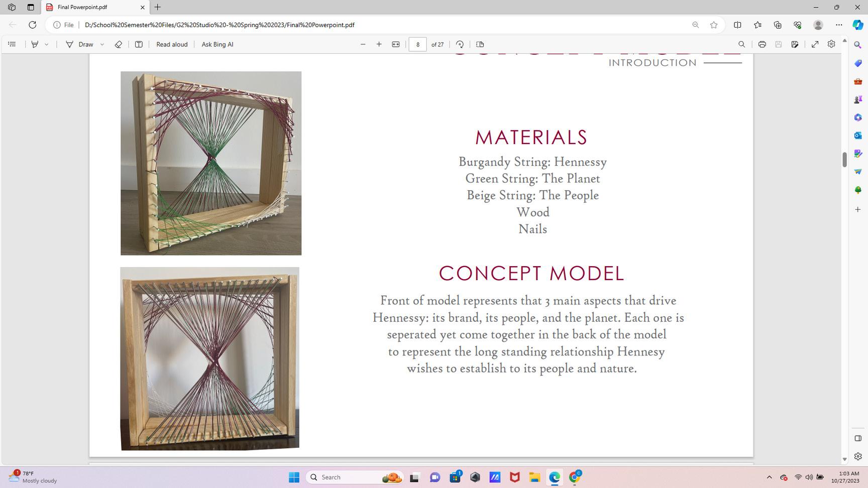Select the Highlight tool in PDF toolbar
The height and width of the screenshot is (488, 868).
point(35,44)
